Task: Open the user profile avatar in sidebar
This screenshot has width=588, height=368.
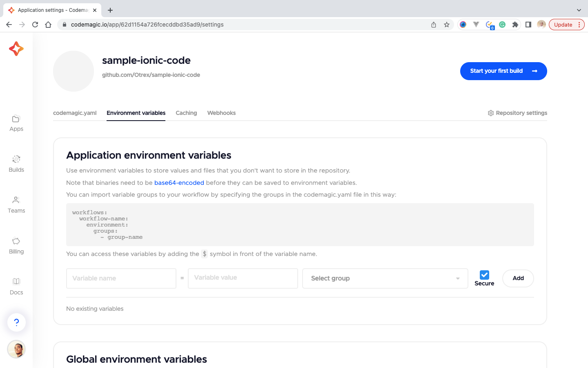Action: 16,349
